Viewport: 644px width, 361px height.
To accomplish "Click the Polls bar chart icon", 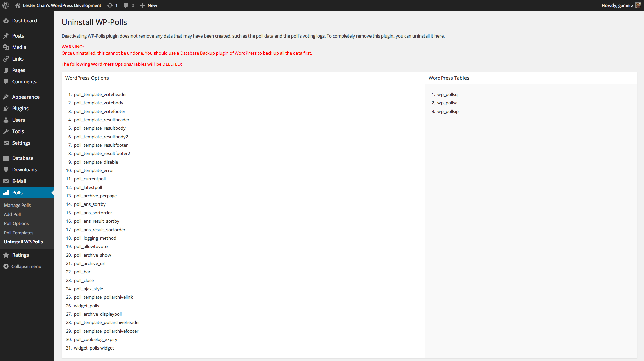I will (x=6, y=193).
